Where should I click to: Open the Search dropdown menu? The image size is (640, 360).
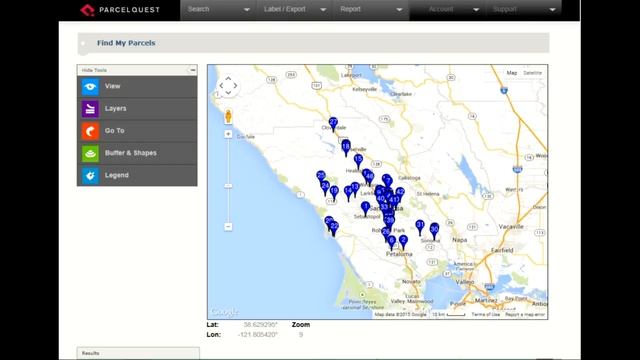pyautogui.click(x=218, y=9)
